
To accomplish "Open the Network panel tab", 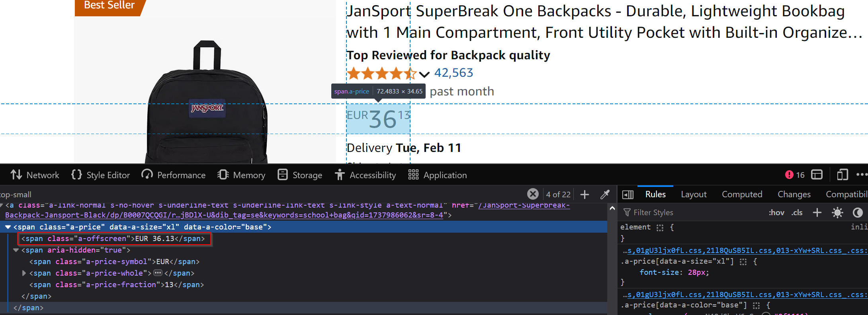I will 35,175.
